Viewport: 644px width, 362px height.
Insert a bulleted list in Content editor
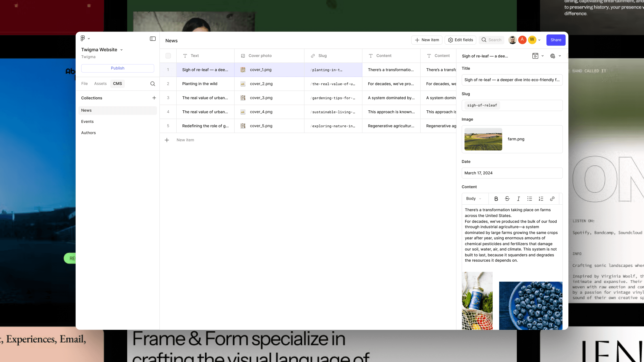click(530, 199)
